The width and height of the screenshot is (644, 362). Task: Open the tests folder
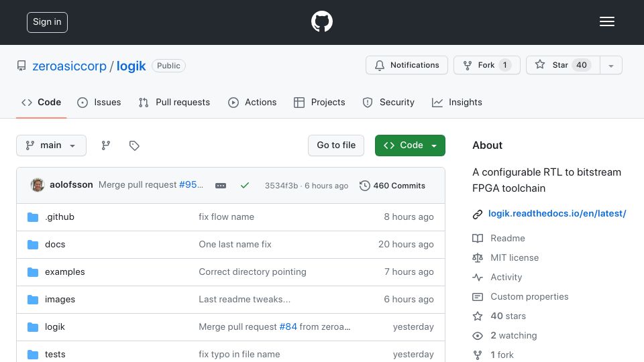coord(55,354)
